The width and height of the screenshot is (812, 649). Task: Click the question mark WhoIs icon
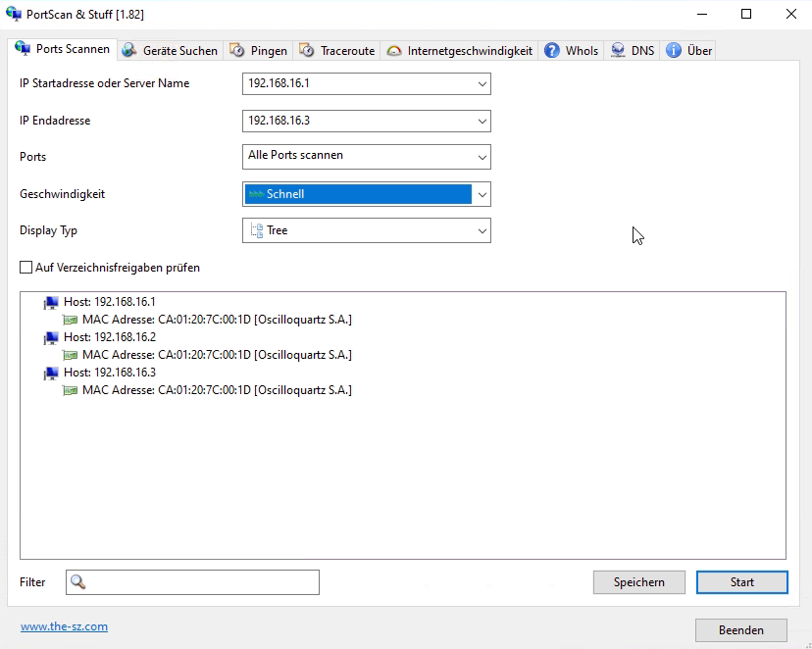(552, 50)
